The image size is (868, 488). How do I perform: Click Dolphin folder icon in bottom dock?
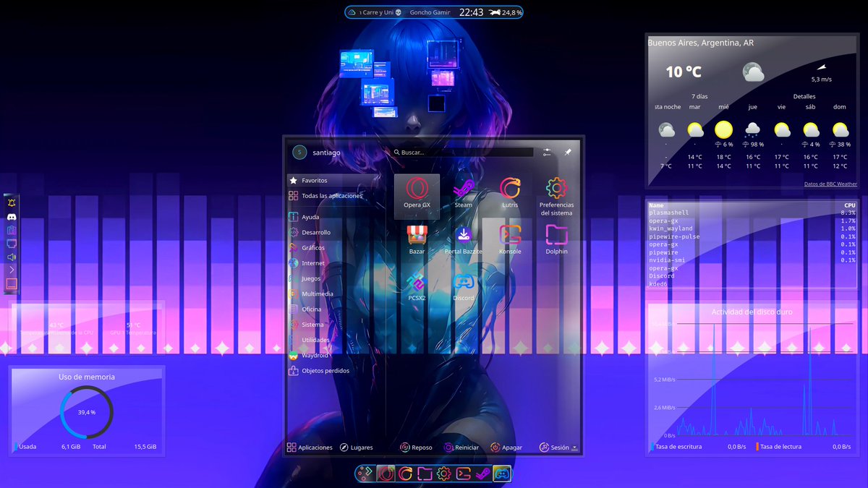pos(425,474)
